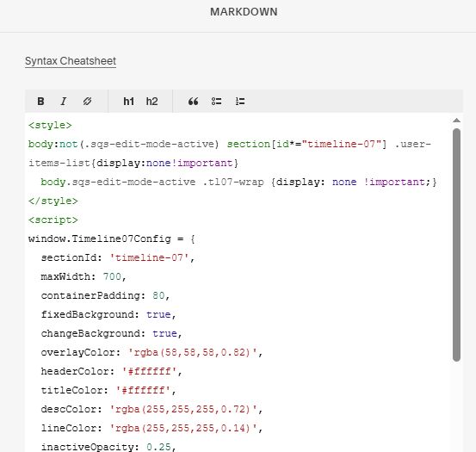
Task: Click the descColor 'rgba(255,255,255,0.72)' value
Action: (x=183, y=409)
